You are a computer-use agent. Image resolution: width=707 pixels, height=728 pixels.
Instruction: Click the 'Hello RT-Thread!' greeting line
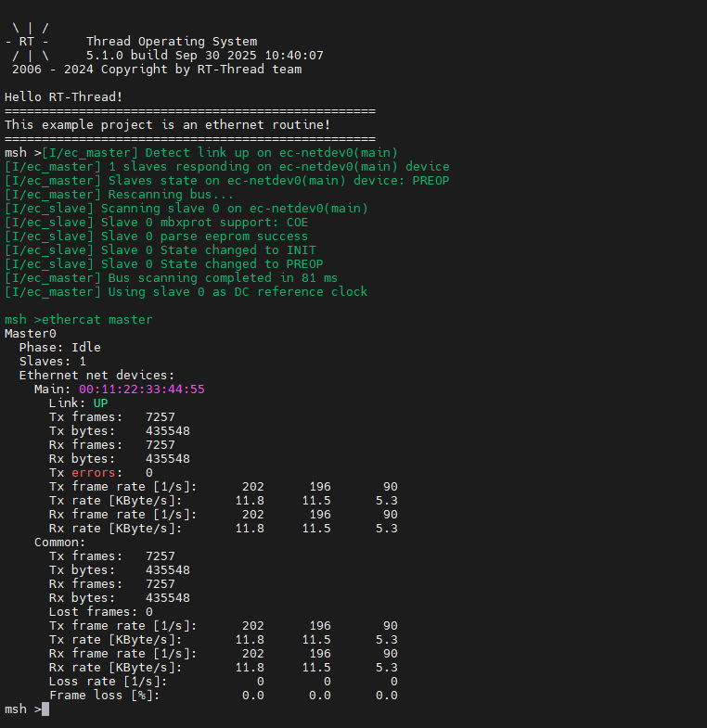point(63,97)
